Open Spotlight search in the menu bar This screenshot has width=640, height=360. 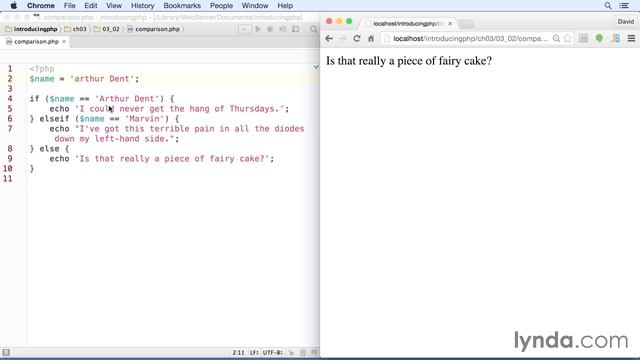(608, 6)
